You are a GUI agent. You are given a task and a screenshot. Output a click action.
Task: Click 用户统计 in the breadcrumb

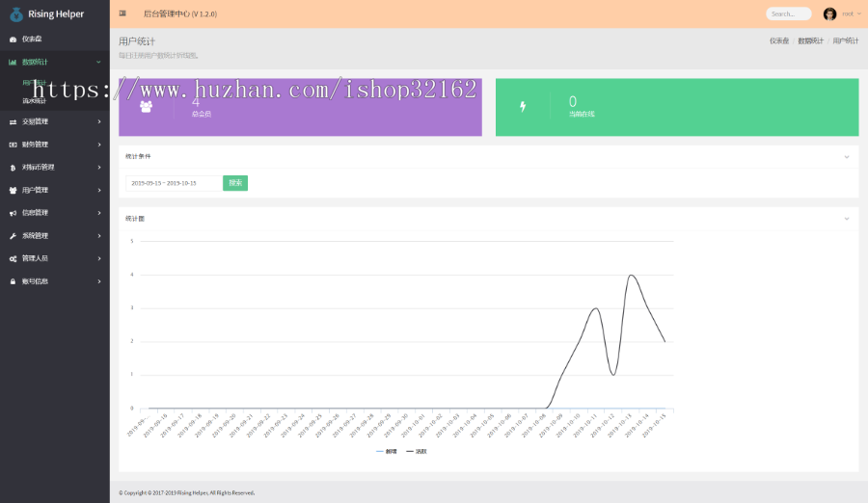coord(845,40)
